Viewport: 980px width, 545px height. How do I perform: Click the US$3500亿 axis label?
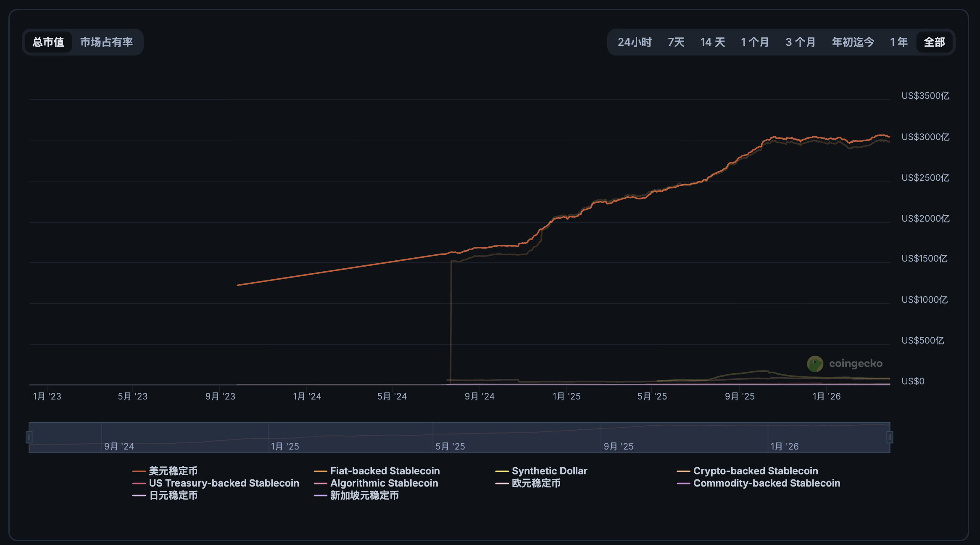(x=925, y=96)
